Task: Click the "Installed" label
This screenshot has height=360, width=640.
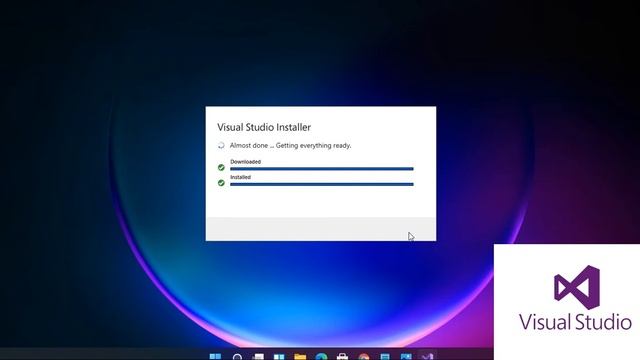Action: coord(240,177)
